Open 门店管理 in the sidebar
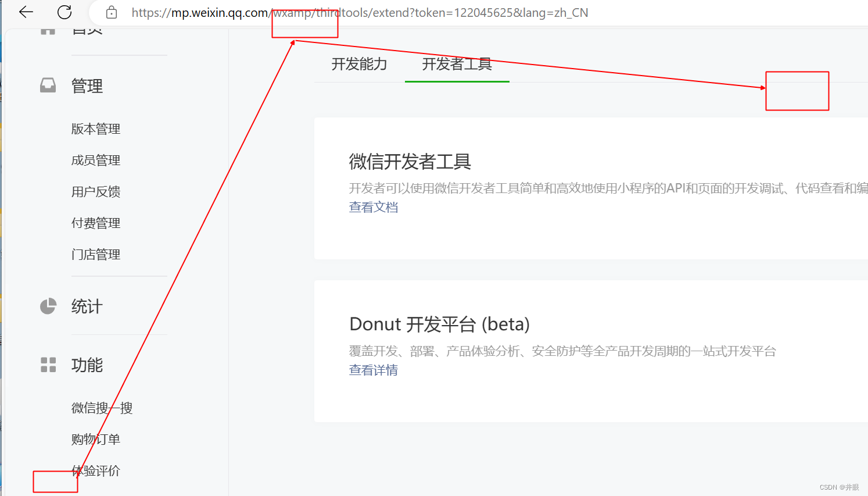 [95, 254]
